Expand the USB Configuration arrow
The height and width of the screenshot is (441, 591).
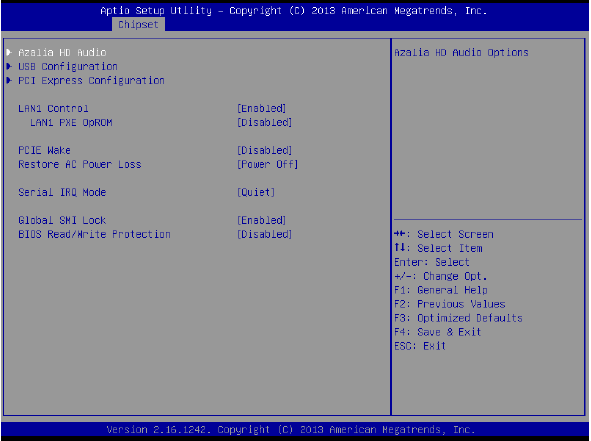click(x=9, y=66)
